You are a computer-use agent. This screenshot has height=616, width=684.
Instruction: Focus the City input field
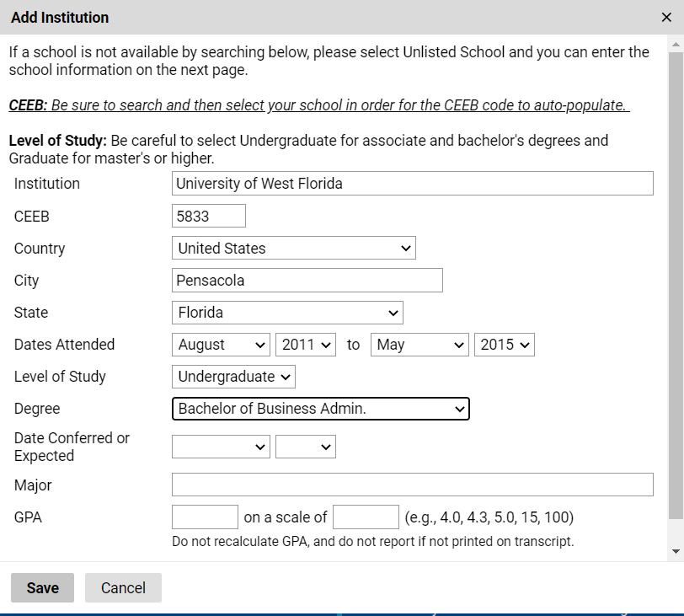pyautogui.click(x=307, y=280)
